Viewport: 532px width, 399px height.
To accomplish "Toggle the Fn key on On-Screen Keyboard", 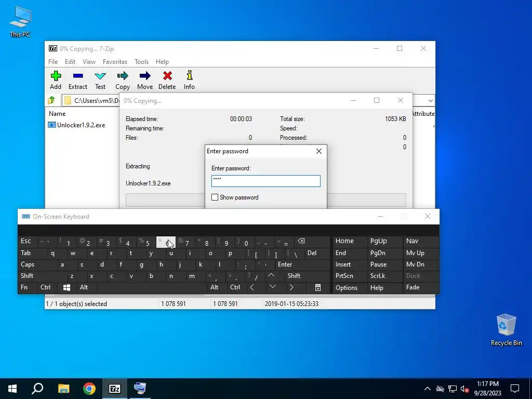I will pos(27,287).
